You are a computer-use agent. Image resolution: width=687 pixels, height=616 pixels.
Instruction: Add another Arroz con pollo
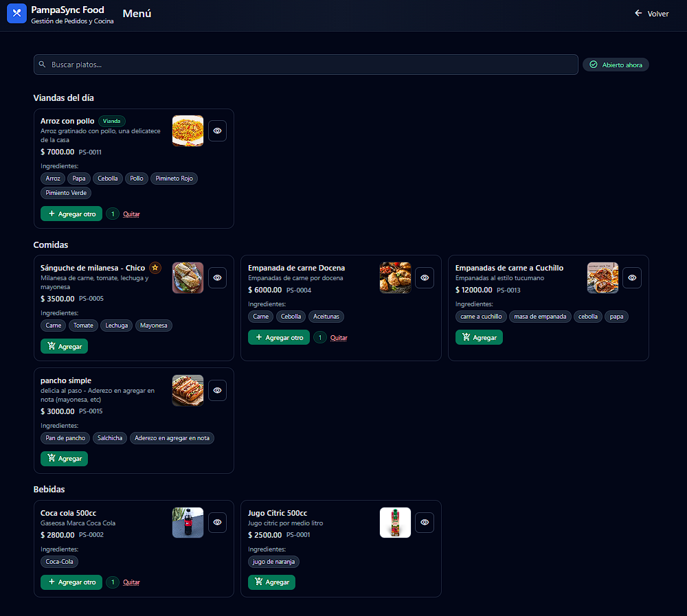[71, 214]
